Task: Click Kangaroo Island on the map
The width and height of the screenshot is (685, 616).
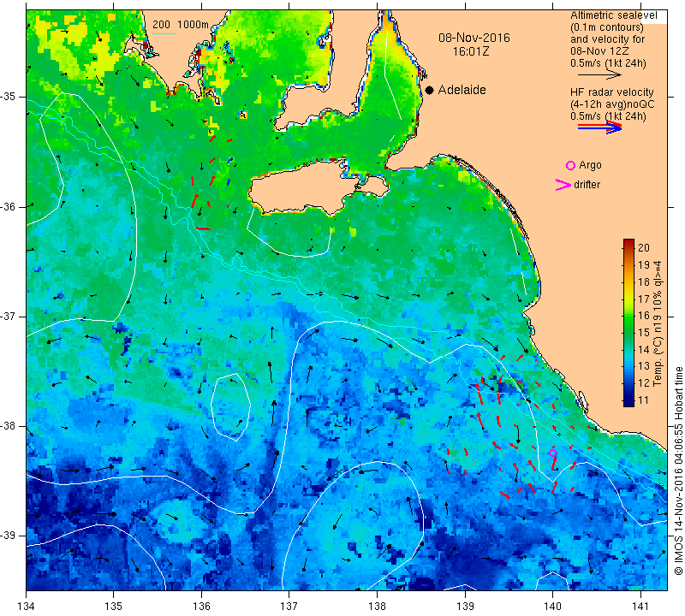Action: point(306,188)
